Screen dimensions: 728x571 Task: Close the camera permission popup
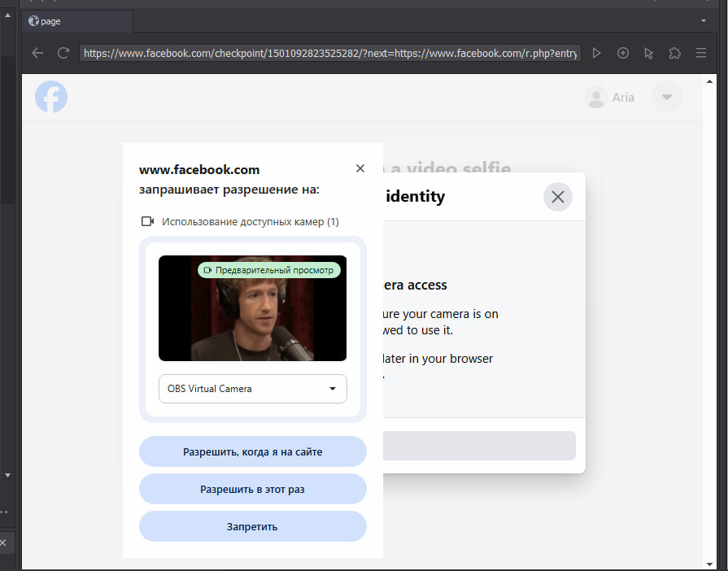[x=360, y=168]
